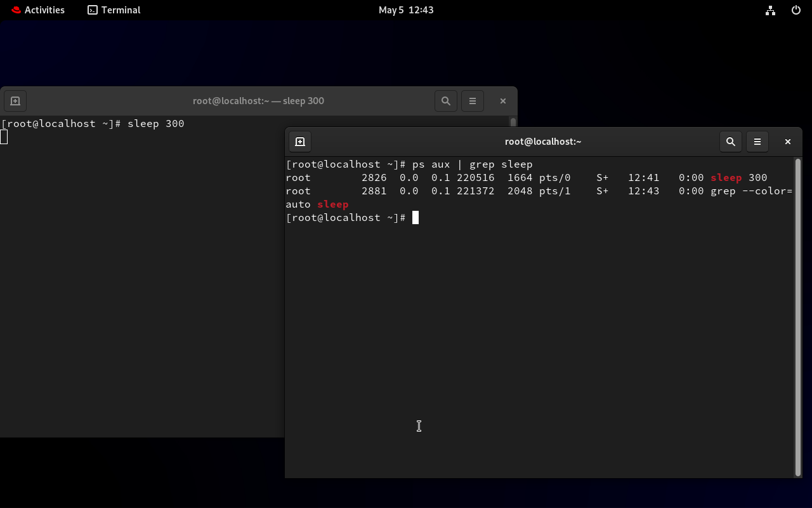Close the sleep 300 terminal window

[503, 101]
